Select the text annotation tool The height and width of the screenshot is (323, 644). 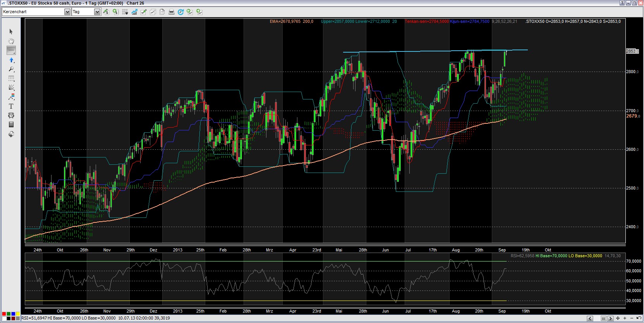tap(11, 106)
